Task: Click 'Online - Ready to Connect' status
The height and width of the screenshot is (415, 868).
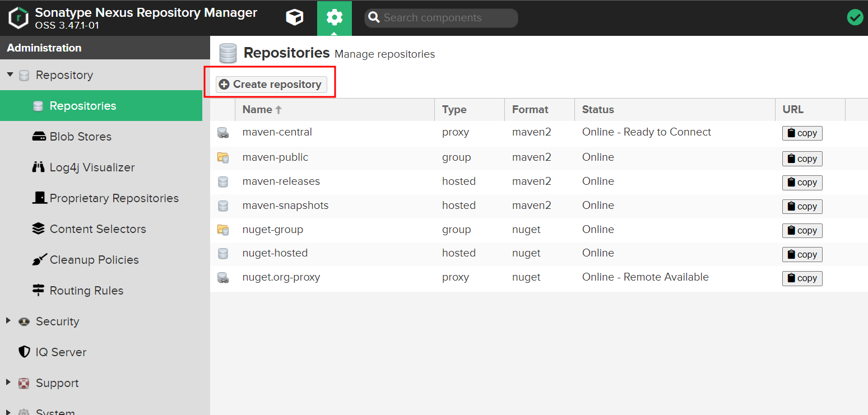Action: pyautogui.click(x=647, y=132)
